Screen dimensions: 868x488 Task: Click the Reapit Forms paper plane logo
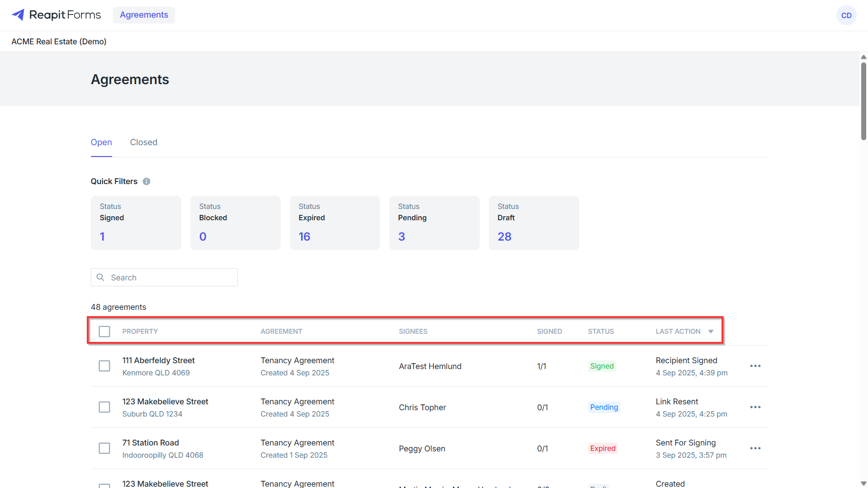coord(18,15)
